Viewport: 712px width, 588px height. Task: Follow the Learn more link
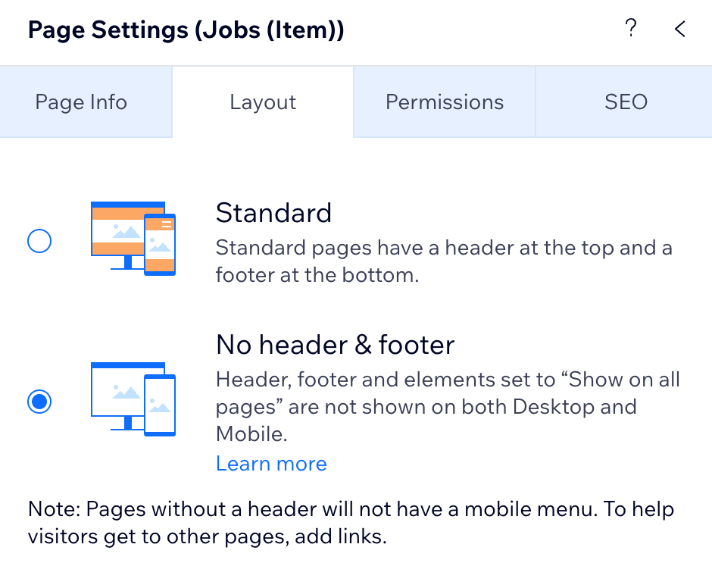click(x=271, y=464)
